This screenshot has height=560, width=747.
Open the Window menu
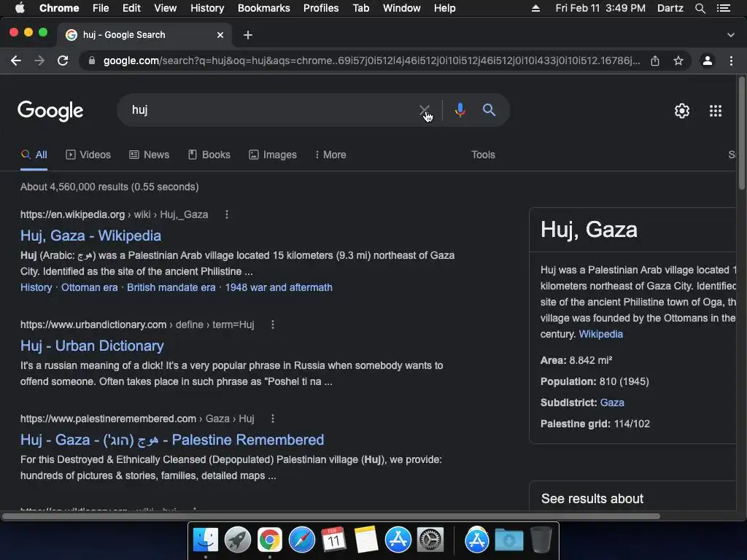[402, 8]
